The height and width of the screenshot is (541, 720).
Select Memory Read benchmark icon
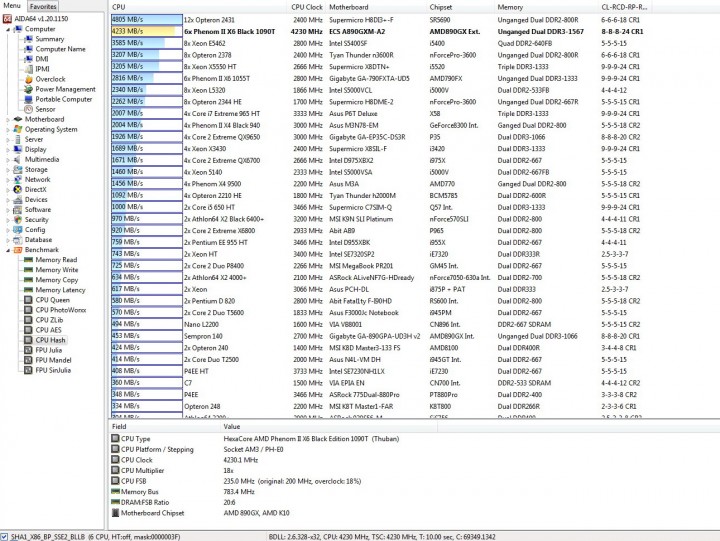tap(28, 260)
